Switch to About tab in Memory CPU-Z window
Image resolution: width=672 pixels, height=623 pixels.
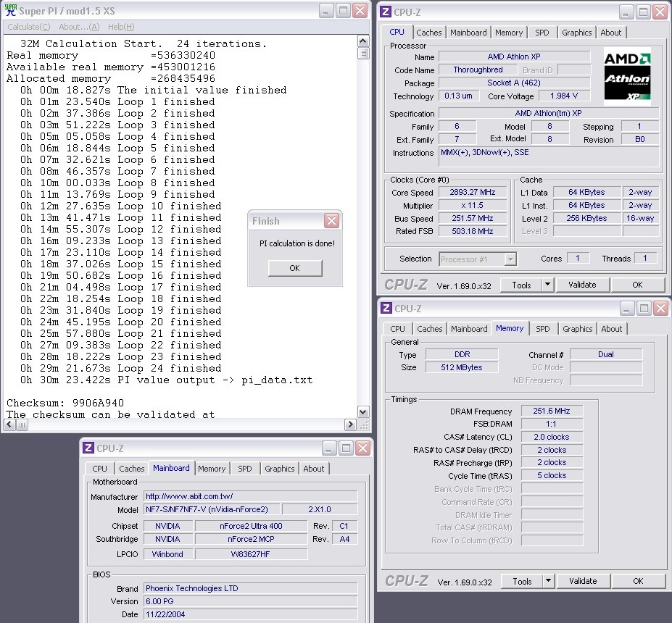click(x=611, y=329)
